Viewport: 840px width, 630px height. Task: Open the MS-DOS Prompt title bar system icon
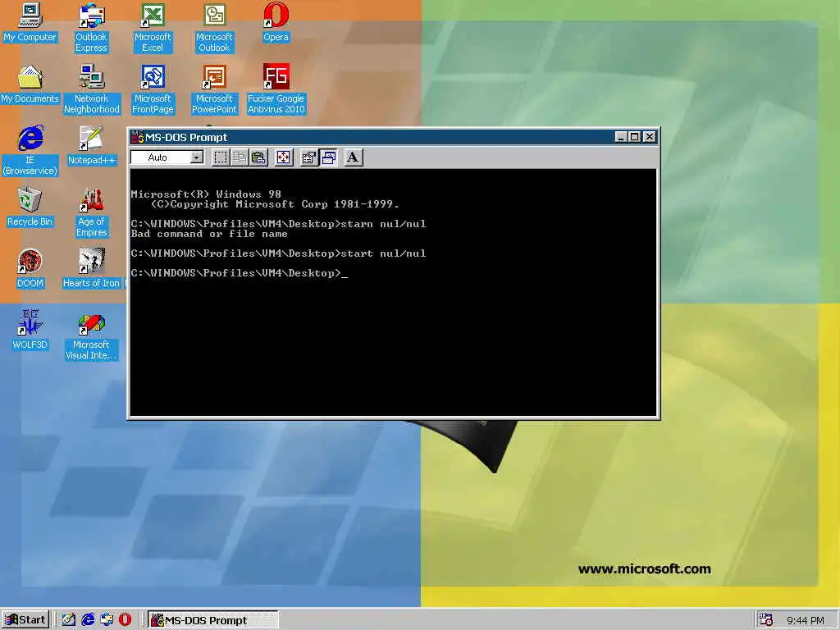click(x=138, y=137)
